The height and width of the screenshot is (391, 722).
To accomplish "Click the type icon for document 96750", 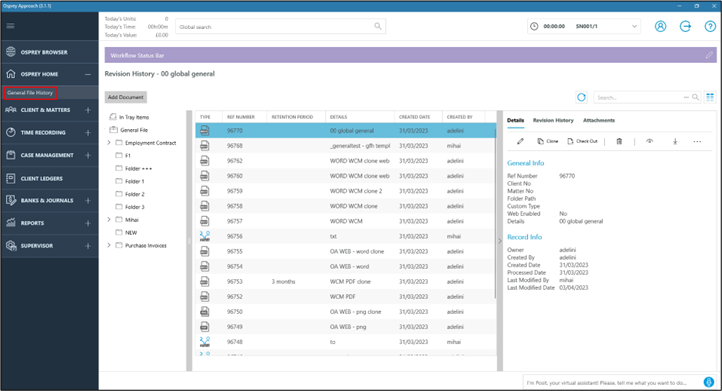I will pos(204,312).
